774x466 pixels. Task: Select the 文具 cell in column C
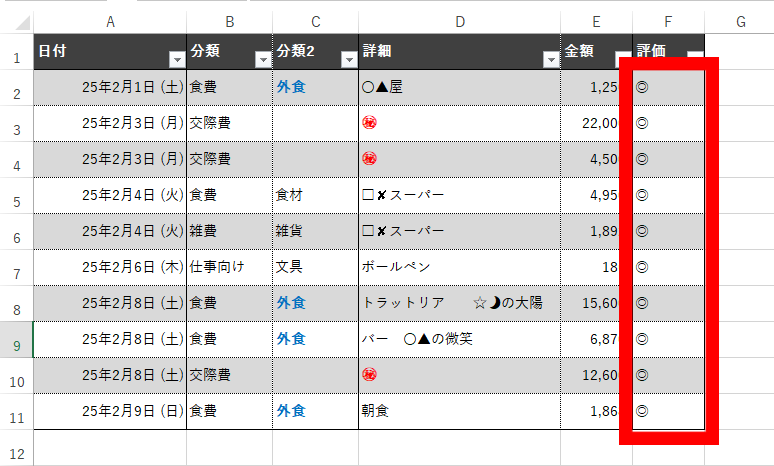pos(289,267)
